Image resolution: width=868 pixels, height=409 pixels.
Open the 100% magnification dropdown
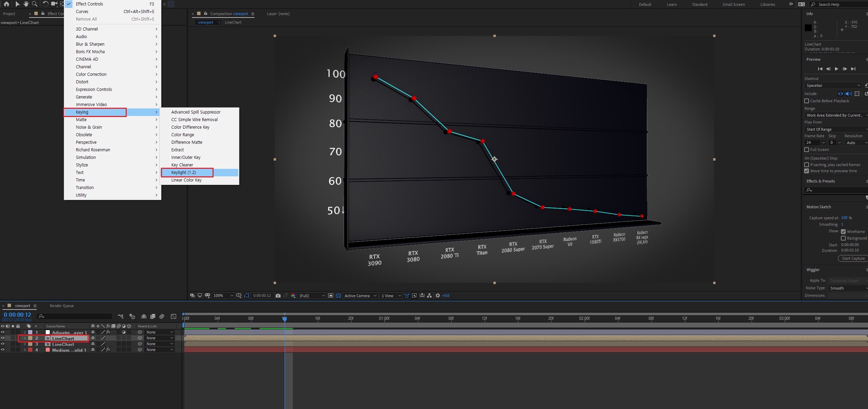[223, 295]
